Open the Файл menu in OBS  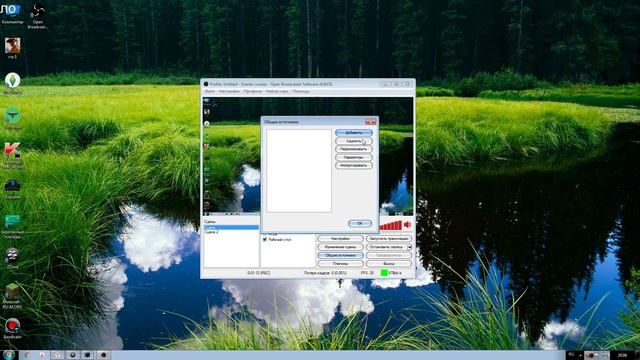click(210, 91)
